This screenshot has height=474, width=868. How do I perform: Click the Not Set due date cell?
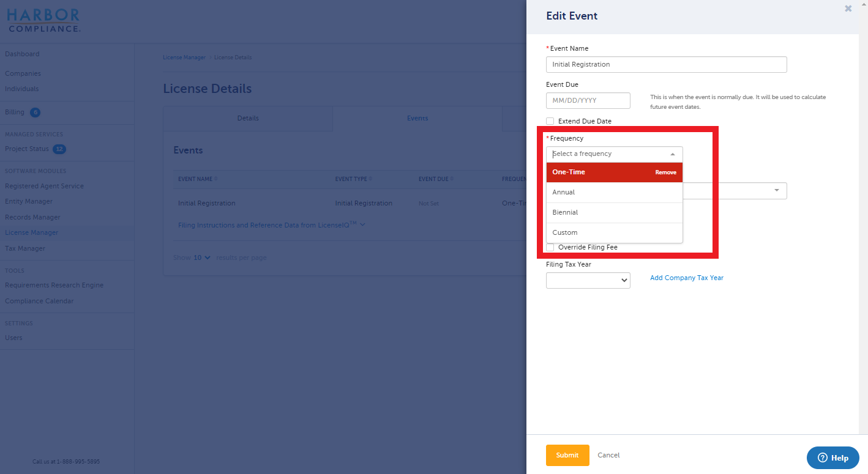[429, 204]
